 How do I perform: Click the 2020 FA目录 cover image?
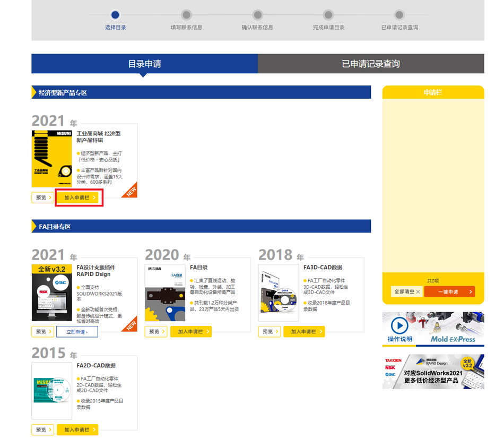165,292
